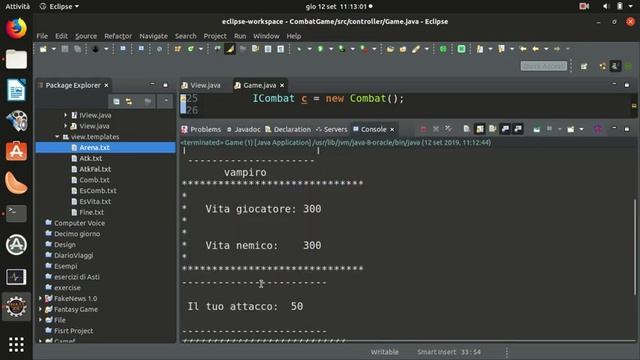Open Files manager from the dock

[16, 60]
